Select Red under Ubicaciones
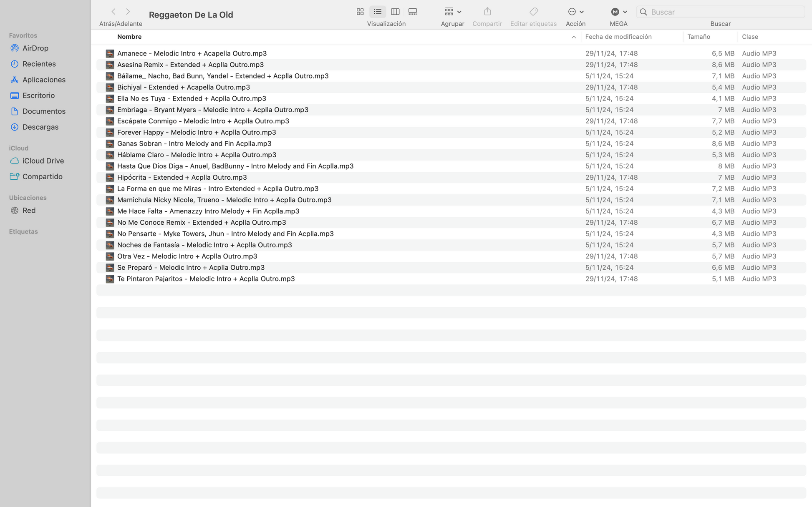Viewport: 812px width, 507px height. [x=29, y=210]
